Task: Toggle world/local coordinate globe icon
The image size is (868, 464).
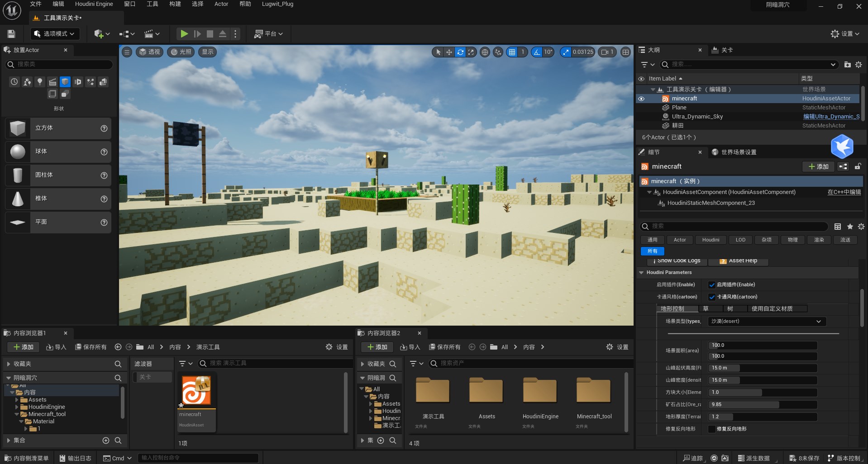Action: pos(485,52)
